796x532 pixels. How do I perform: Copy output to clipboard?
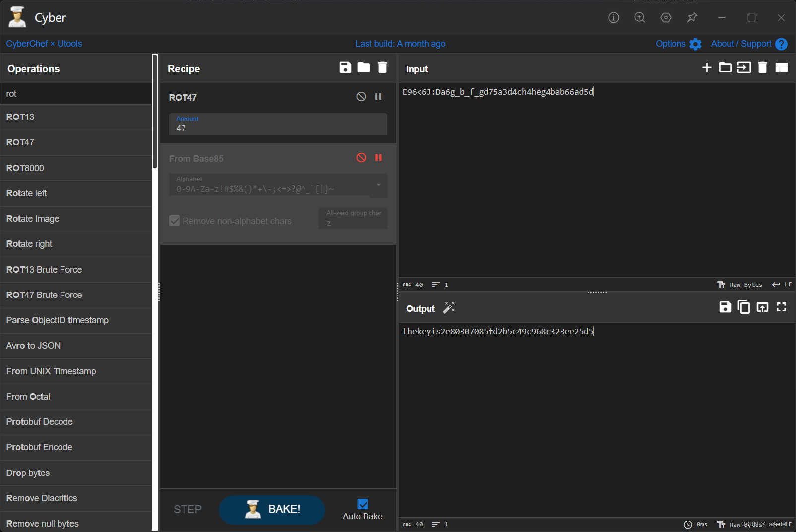pyautogui.click(x=744, y=307)
